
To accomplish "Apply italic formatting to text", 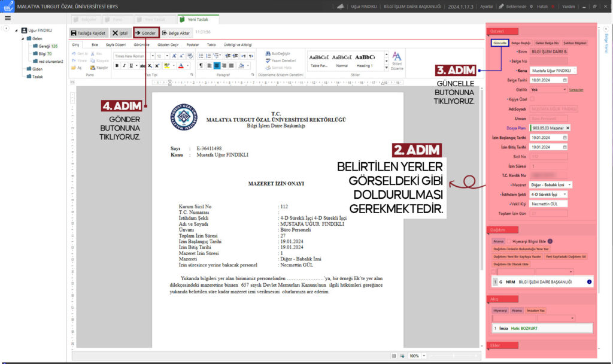I will click(x=123, y=66).
